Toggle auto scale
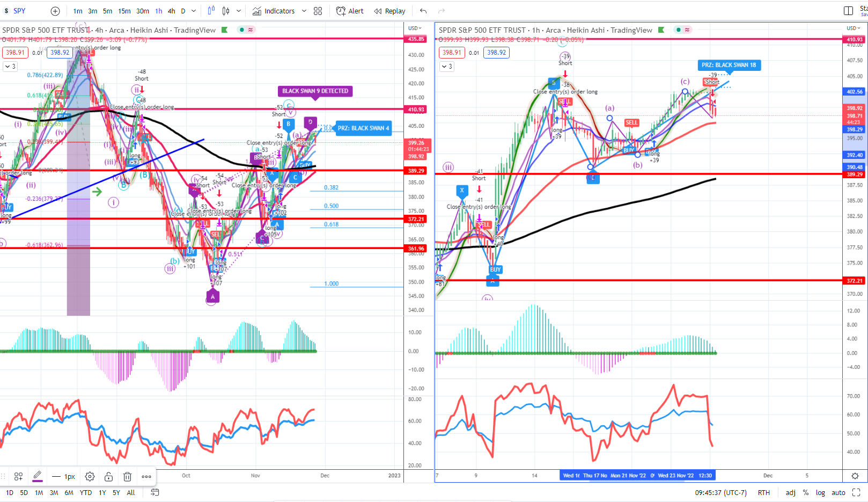The image size is (868, 502). coord(838,493)
